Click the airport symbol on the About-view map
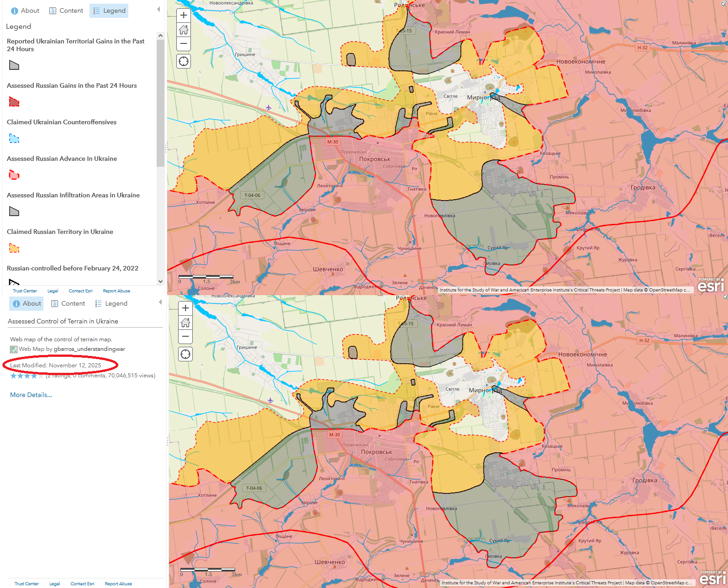The width and height of the screenshot is (728, 588). tap(270, 401)
